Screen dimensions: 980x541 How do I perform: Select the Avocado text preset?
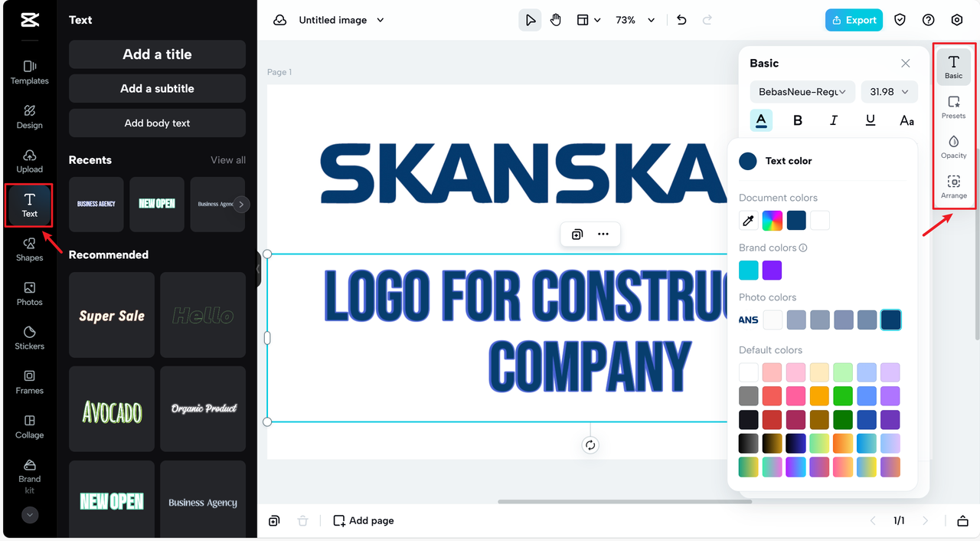112,409
